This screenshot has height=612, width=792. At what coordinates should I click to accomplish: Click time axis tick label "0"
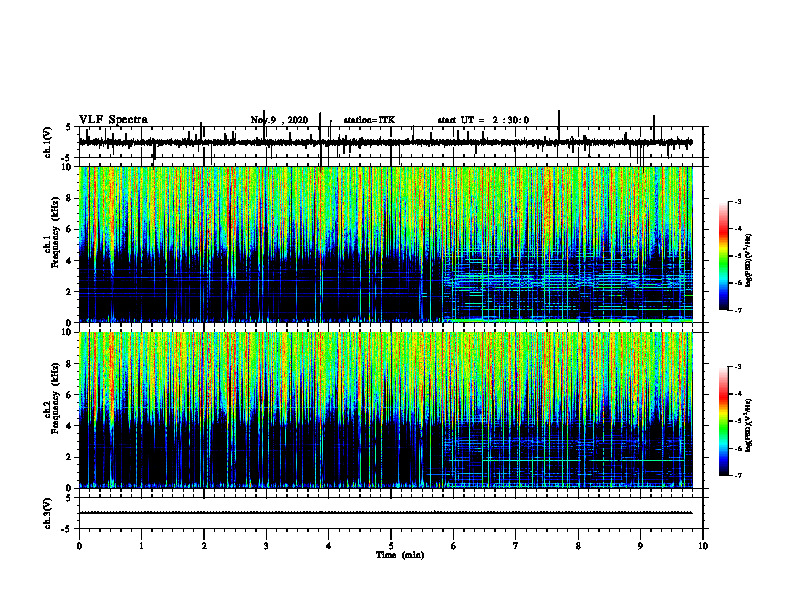[79, 546]
